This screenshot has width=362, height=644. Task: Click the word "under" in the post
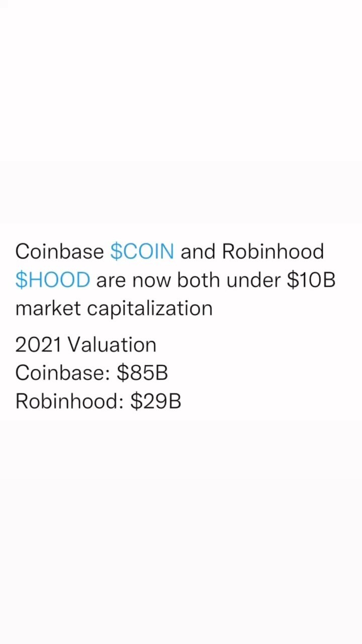(x=253, y=280)
